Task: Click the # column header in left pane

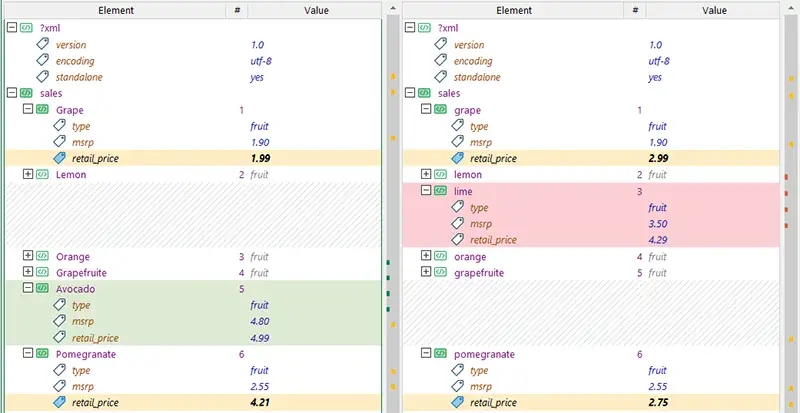Action: [237, 10]
